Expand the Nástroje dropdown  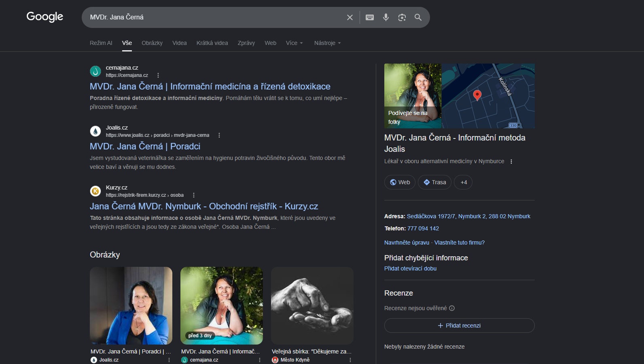click(x=328, y=43)
